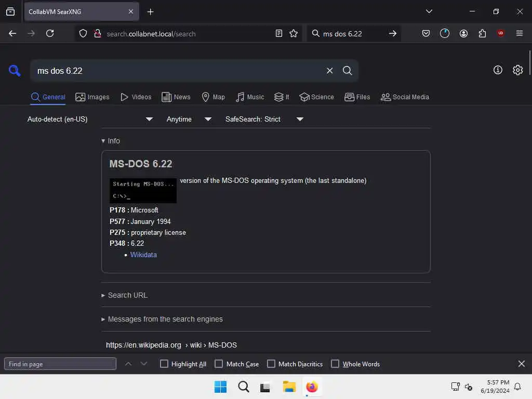This screenshot has height=399, width=532.
Task: Open the notification bell in system tray
Action: click(517, 387)
